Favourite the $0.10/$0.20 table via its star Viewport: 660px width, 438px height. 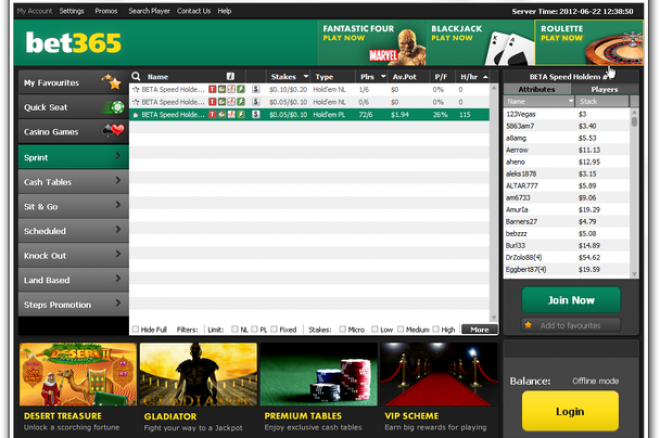[x=136, y=89]
